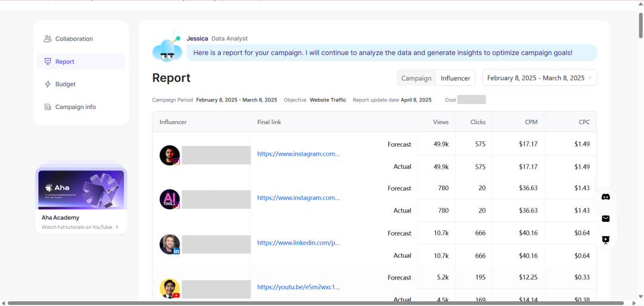The width and height of the screenshot is (644, 306).
Task: Click the $0.33 CPC value
Action: click(581, 277)
